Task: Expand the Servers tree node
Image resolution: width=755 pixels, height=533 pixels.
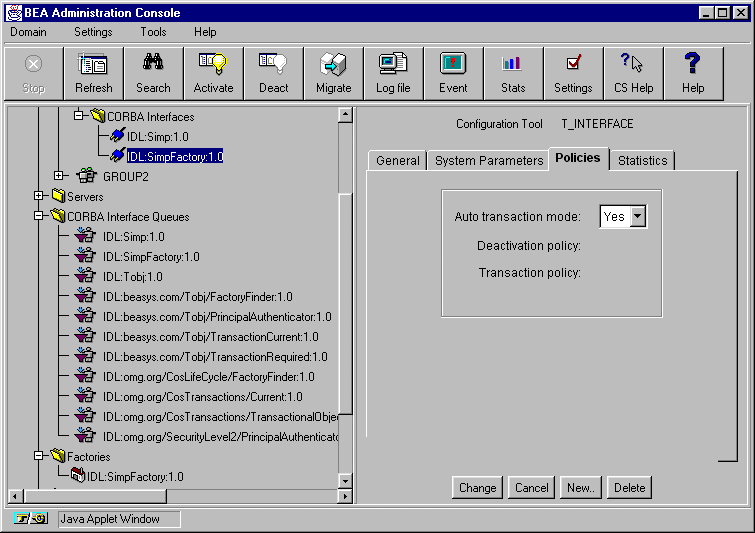Action: pos(39,195)
